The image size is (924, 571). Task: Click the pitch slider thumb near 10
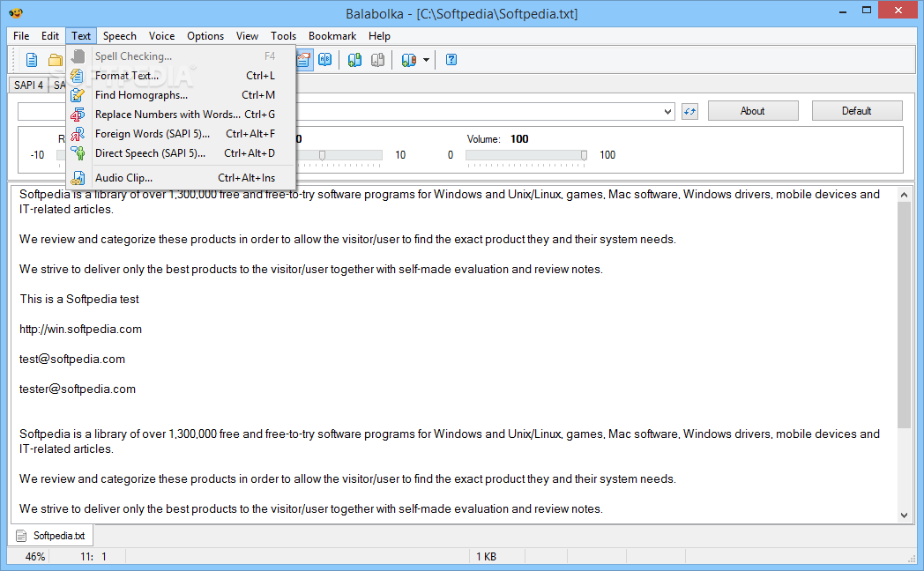click(x=323, y=155)
